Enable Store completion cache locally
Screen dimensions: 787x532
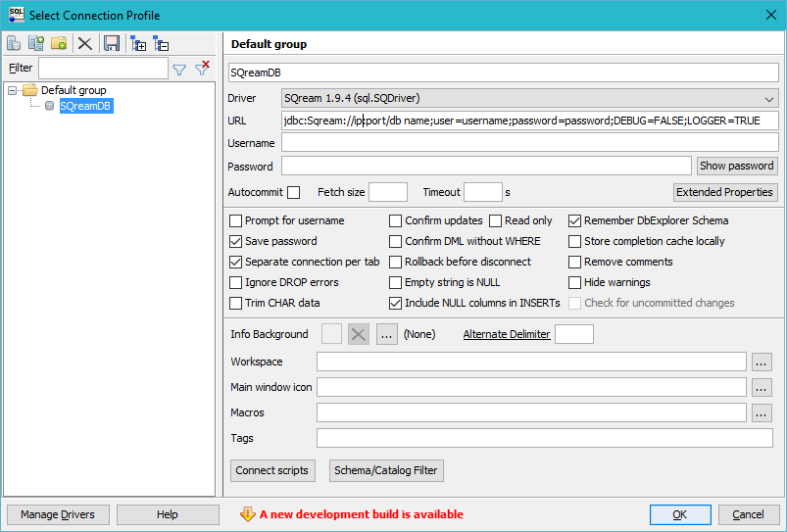[x=574, y=241]
